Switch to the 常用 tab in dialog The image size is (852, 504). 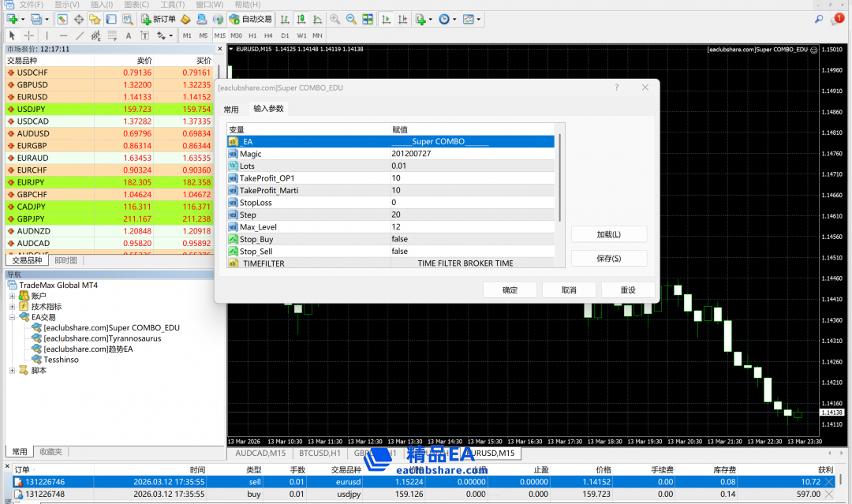(x=230, y=110)
